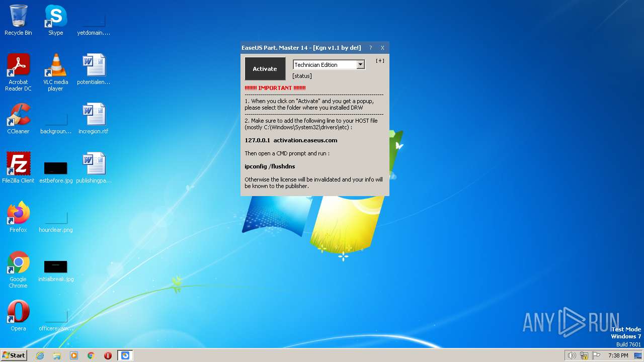Open the volume speaker tray icon
Image resolution: width=644 pixels, height=362 pixels.
tap(572, 355)
